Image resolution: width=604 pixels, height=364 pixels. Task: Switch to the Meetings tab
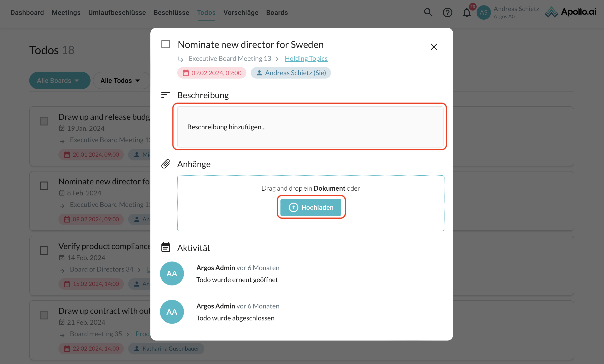(x=66, y=12)
